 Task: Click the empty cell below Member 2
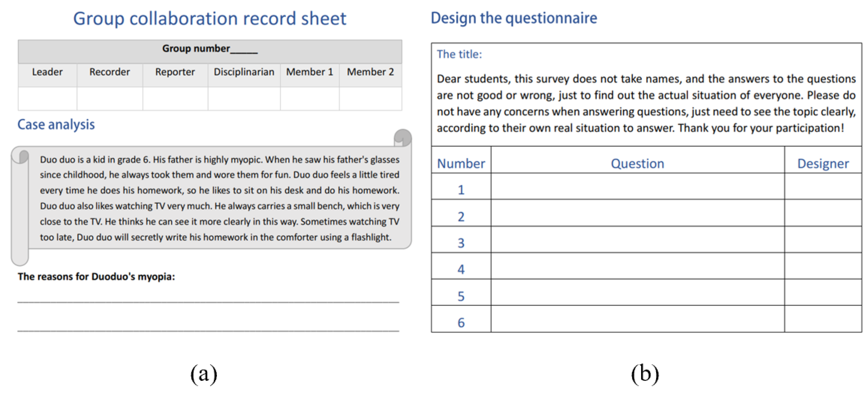370,99
